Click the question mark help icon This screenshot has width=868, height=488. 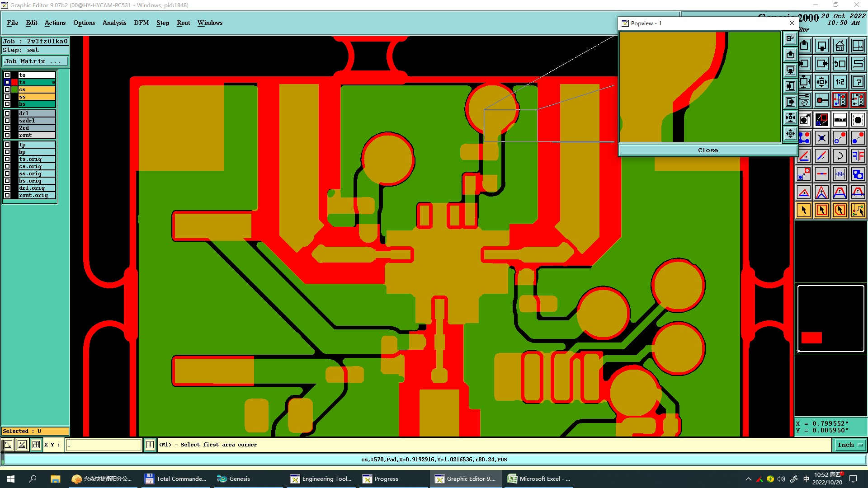click(858, 82)
